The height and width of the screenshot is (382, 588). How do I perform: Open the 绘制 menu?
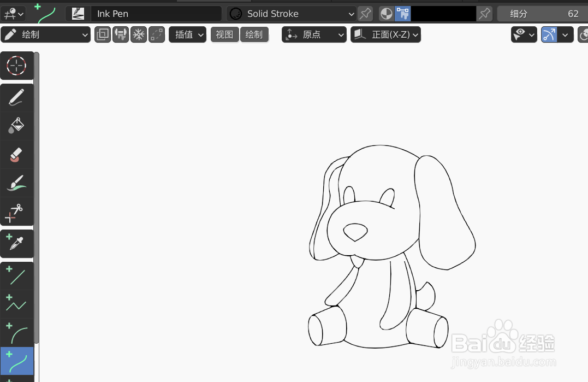point(254,34)
